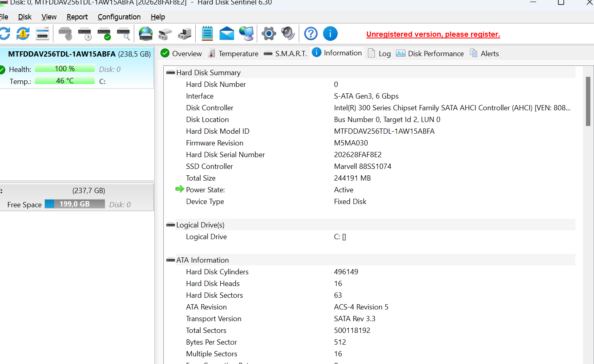594x364 pixels.
Task: Click the envelope email icon
Action: point(227,34)
